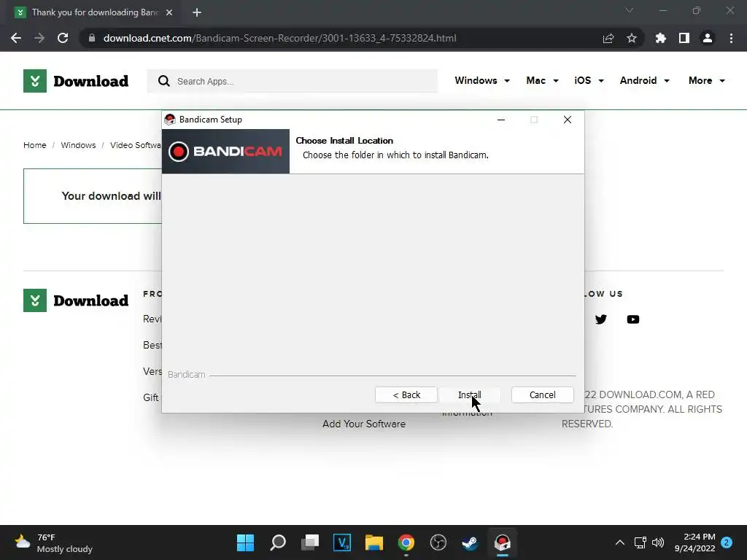Open OBS Studio from the taskbar
Image resolution: width=747 pixels, height=560 pixels.
click(438, 542)
